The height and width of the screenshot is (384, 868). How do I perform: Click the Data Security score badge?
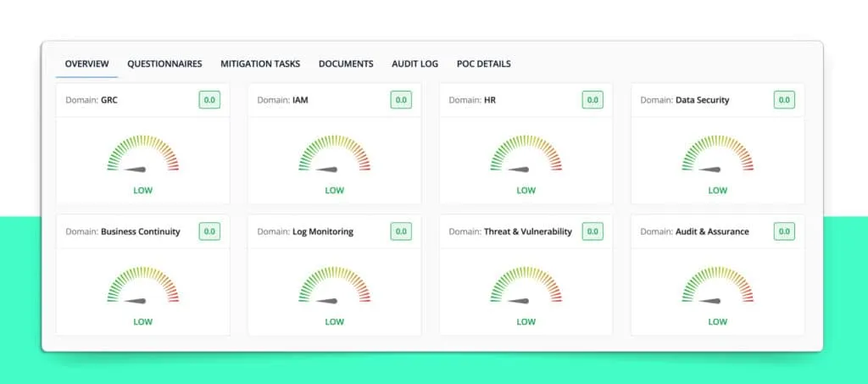coord(784,100)
